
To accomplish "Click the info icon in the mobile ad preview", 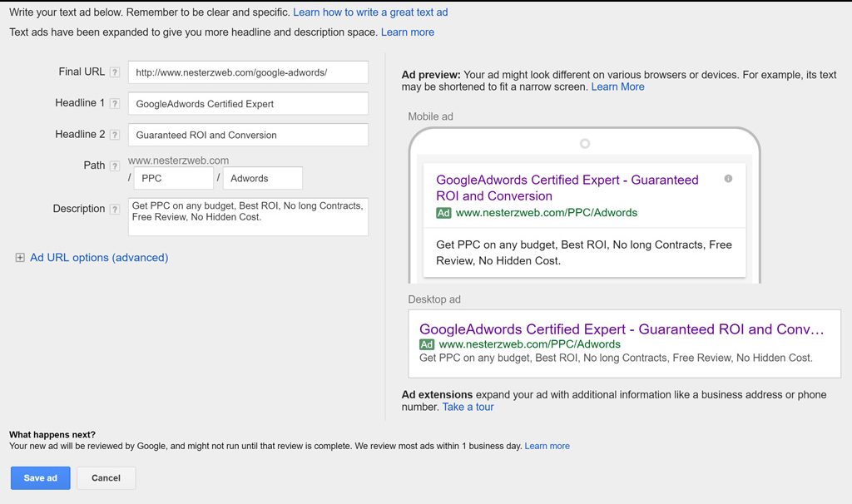I will tap(728, 179).
